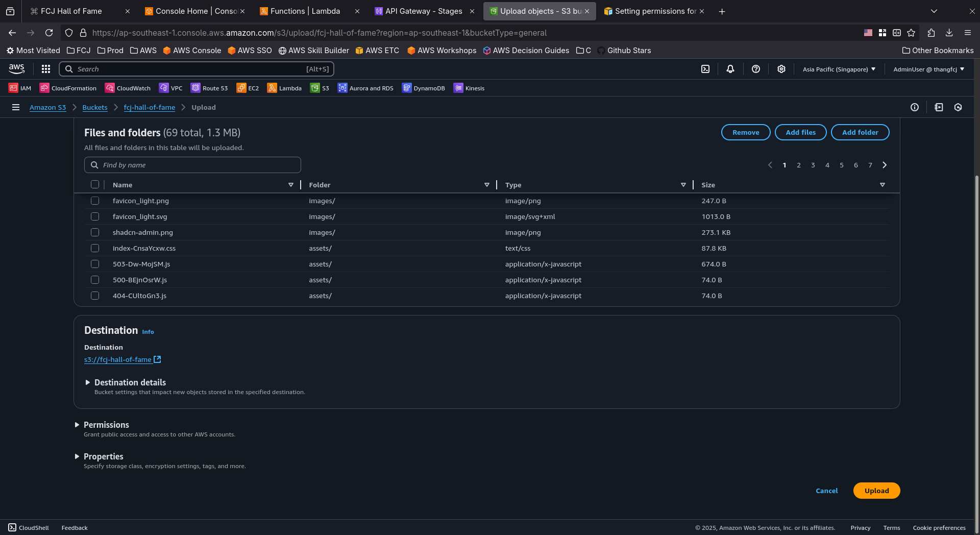Select all files with the header checkbox

pyautogui.click(x=95, y=184)
